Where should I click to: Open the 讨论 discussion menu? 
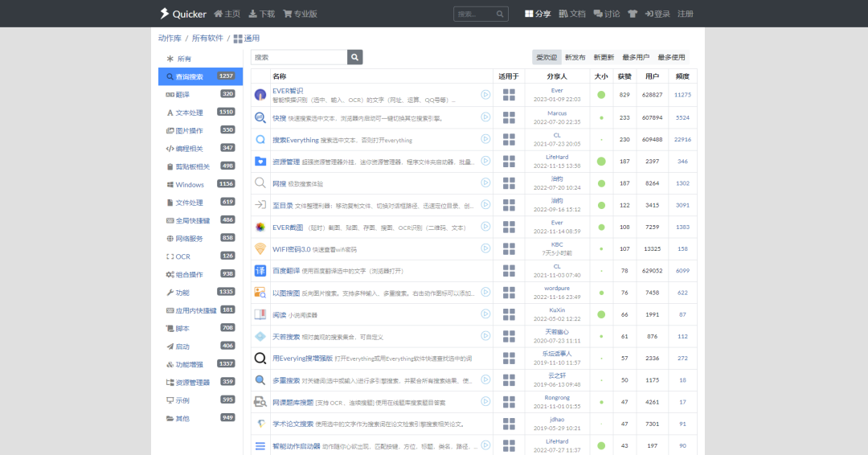[x=607, y=14]
